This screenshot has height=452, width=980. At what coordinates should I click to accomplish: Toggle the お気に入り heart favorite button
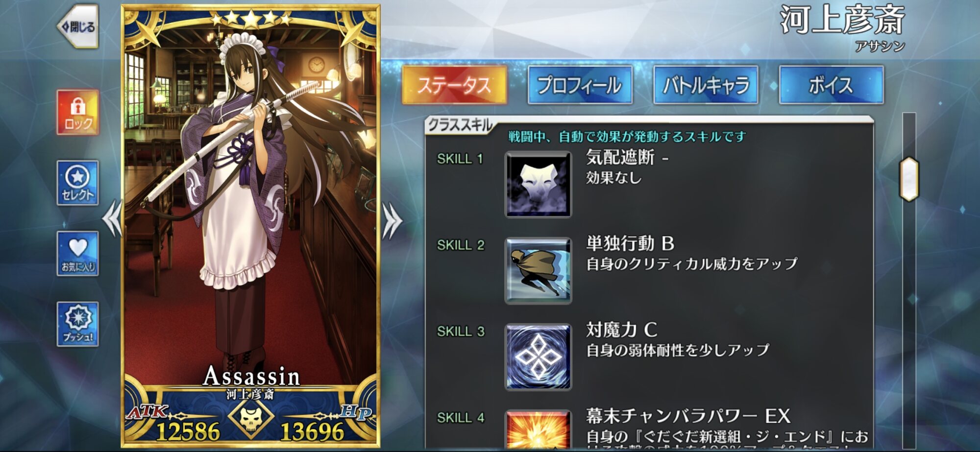pyautogui.click(x=78, y=254)
